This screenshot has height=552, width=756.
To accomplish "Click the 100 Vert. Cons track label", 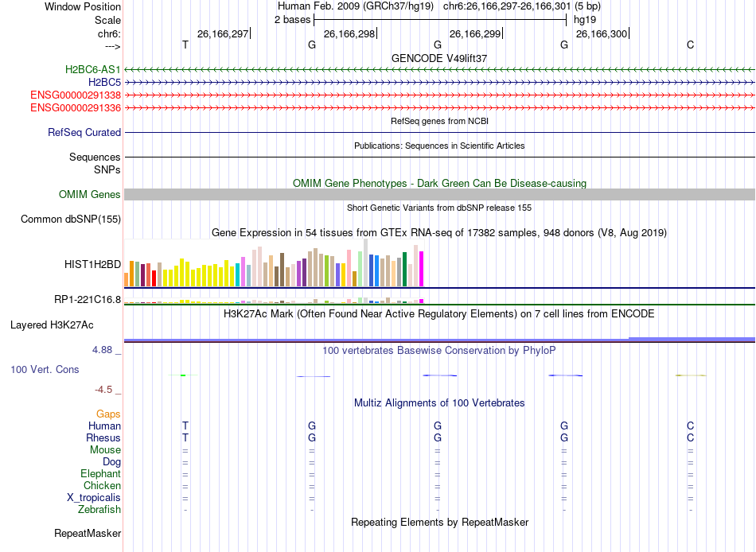I will click(45, 369).
